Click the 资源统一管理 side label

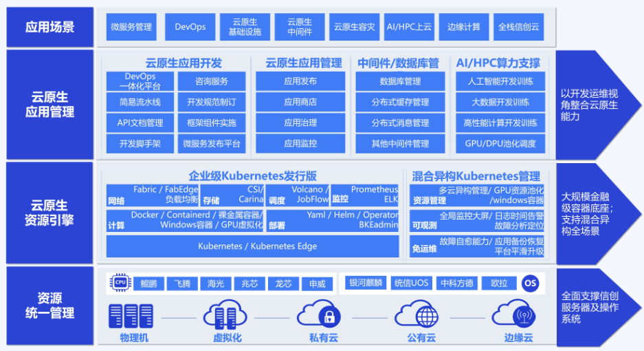click(x=49, y=306)
